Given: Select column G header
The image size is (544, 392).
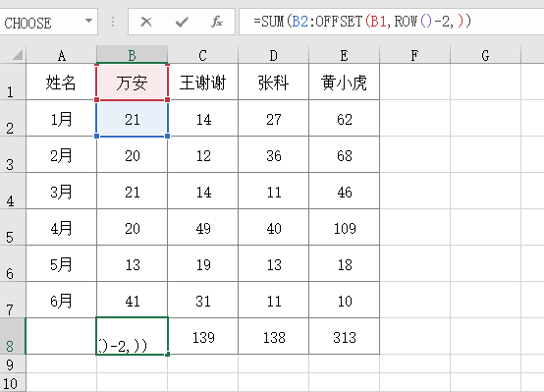Looking at the screenshot, I should (485, 55).
